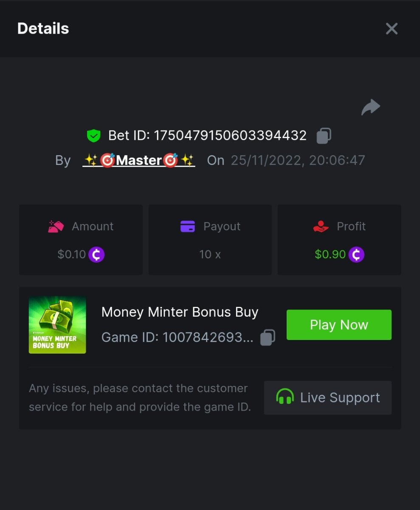This screenshot has height=510, width=420.
Task: Click the Money Minter Bonus Buy title
Action: coord(180,312)
